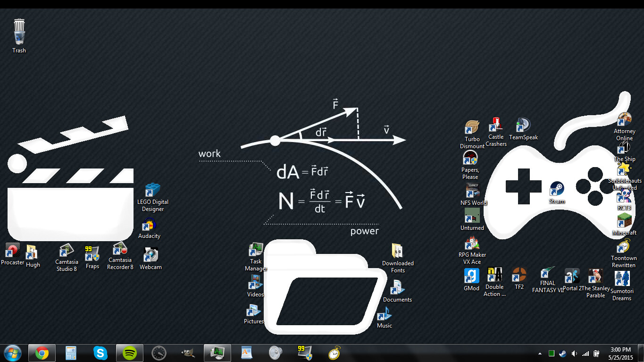Launch Google Chrome from the taskbar
This screenshot has width=644, height=362.
tap(42, 353)
